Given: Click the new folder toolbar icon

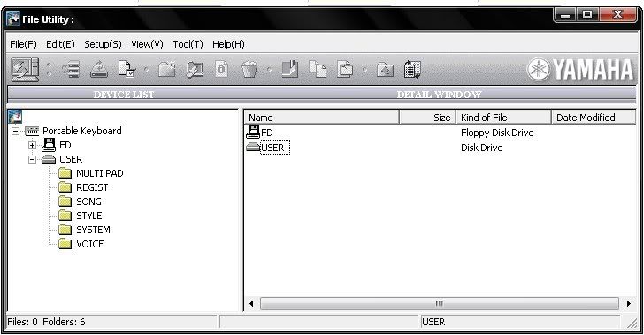Looking at the screenshot, I should coord(166,69).
